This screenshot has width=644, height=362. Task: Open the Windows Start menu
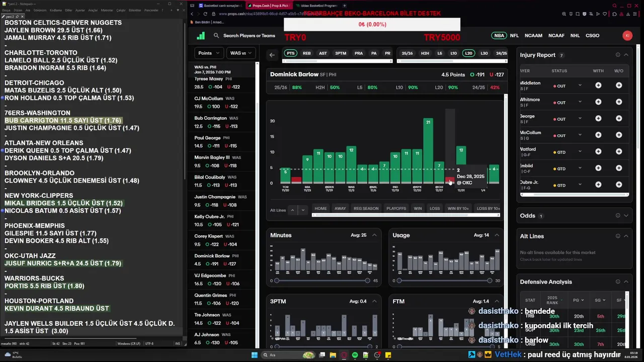[254, 355]
